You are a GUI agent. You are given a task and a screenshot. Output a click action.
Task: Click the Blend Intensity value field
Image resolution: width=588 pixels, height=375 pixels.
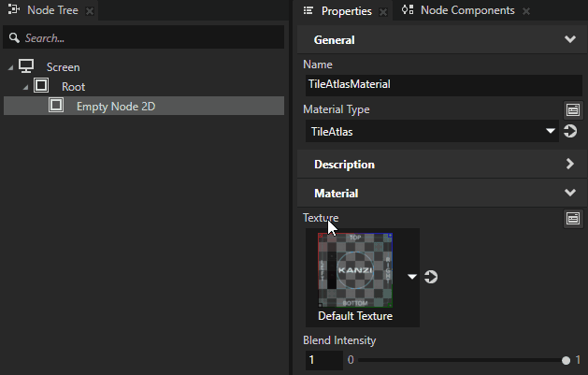324,360
